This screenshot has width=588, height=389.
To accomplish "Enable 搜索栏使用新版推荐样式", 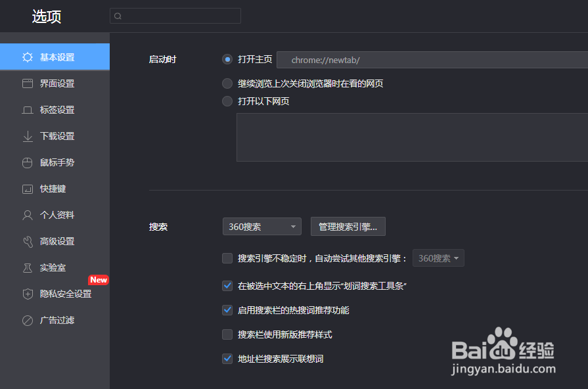I will coord(227,334).
